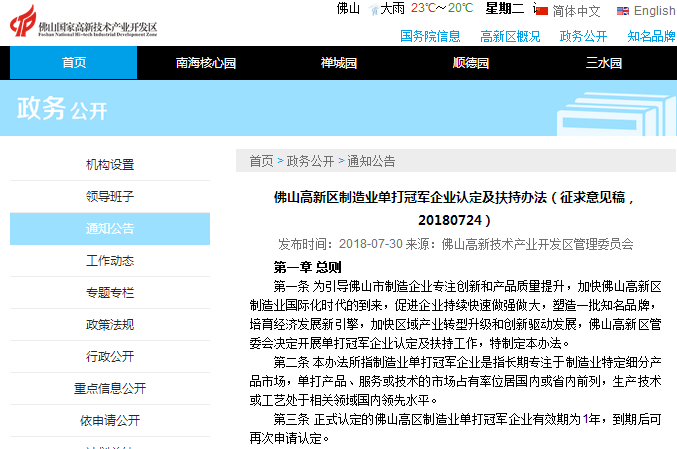The width and height of the screenshot is (677, 449).
Task: Click 政务公开 in breadcrumb
Action: 310,161
